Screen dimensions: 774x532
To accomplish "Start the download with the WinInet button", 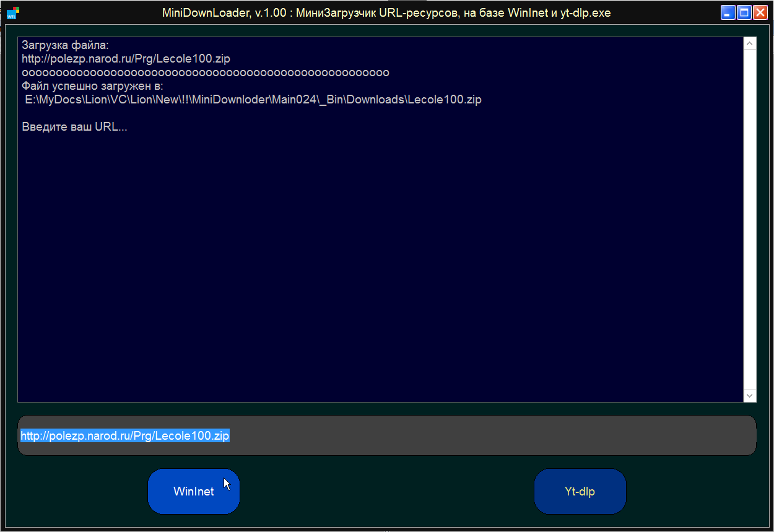I will coord(194,491).
